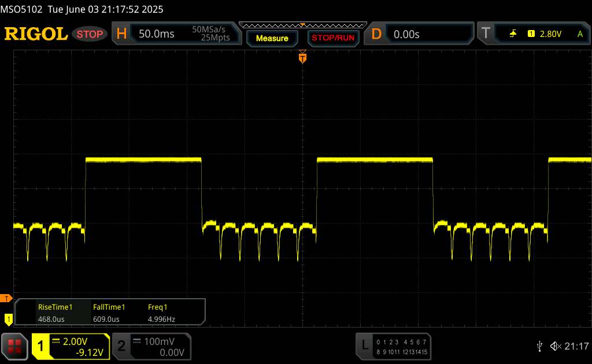Viewport: 592px width, 364px height.
Task: Click the RIGOL logo
Action: [x=36, y=34]
